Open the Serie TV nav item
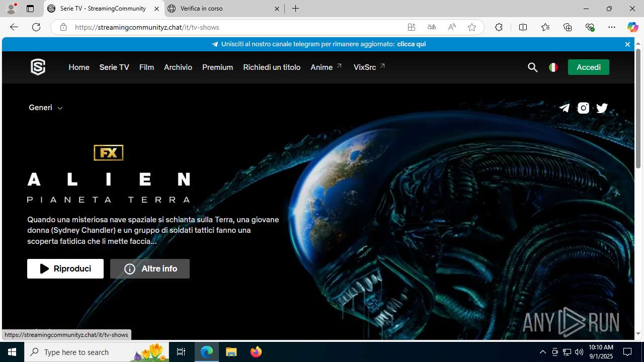 point(114,67)
